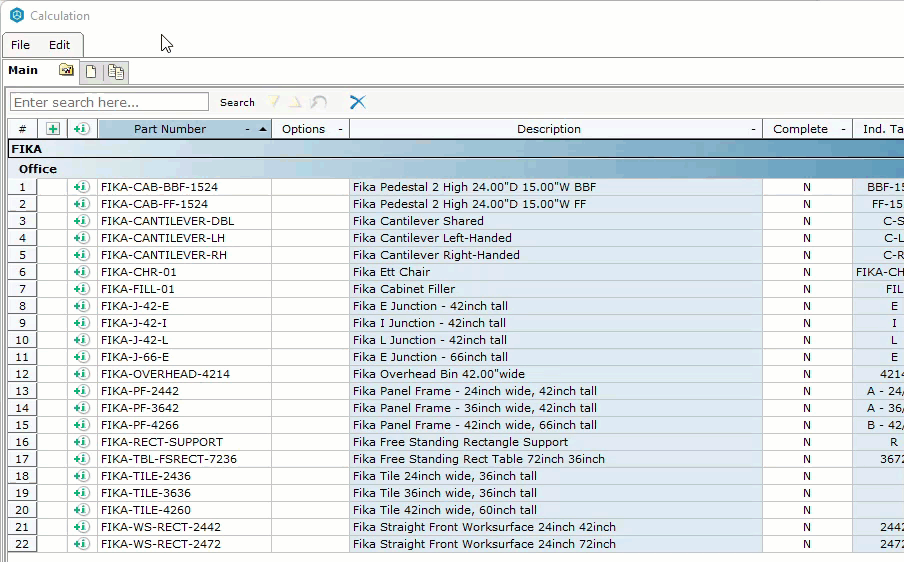Click info icon for FIKA-CHR-01
904x562 pixels.
82,271
